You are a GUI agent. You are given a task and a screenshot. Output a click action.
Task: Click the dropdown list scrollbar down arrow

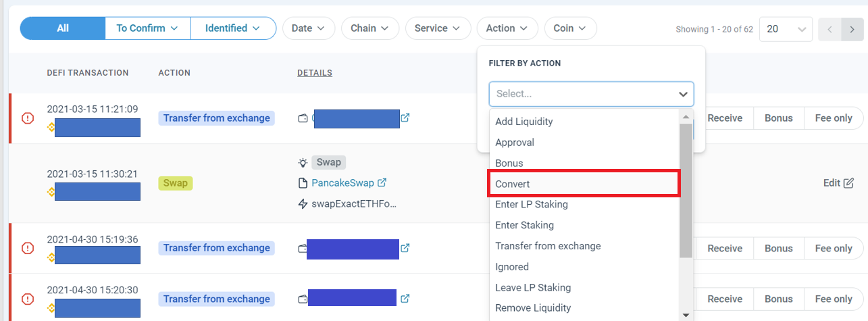click(x=686, y=315)
